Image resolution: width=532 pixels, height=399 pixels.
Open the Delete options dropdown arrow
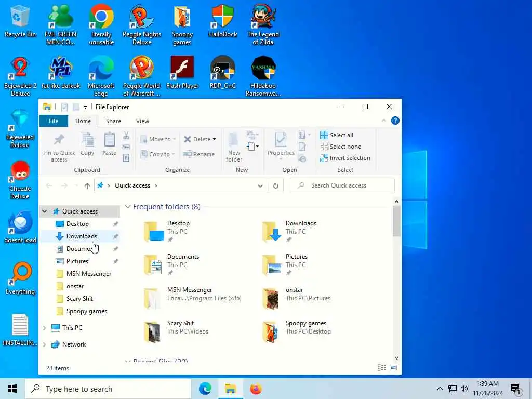tap(214, 139)
